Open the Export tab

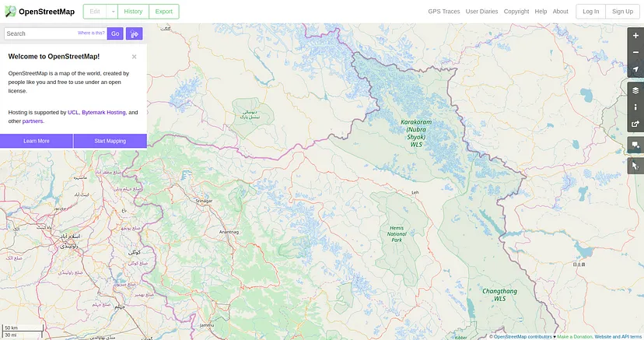164,12
